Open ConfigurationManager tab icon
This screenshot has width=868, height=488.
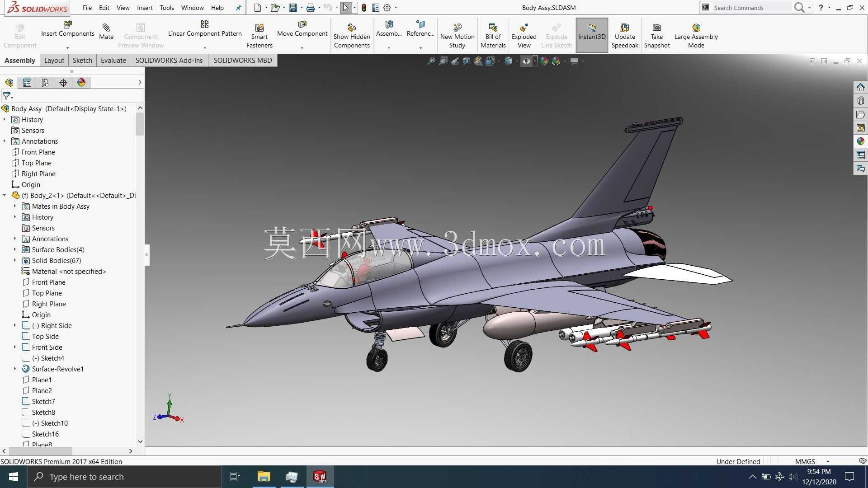[45, 82]
